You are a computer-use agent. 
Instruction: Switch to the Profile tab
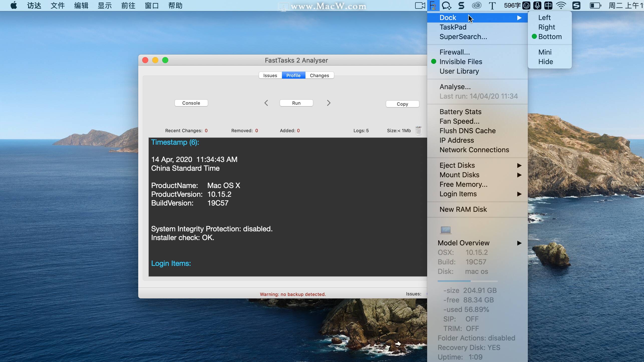tap(293, 75)
